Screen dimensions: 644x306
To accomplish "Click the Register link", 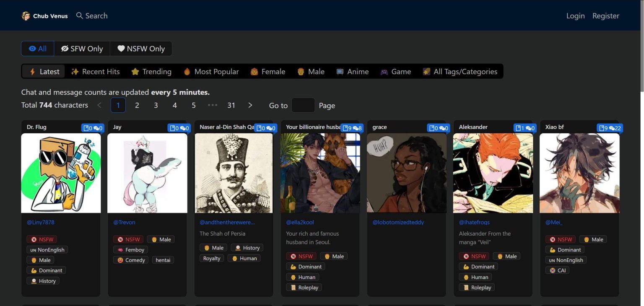I will (605, 16).
